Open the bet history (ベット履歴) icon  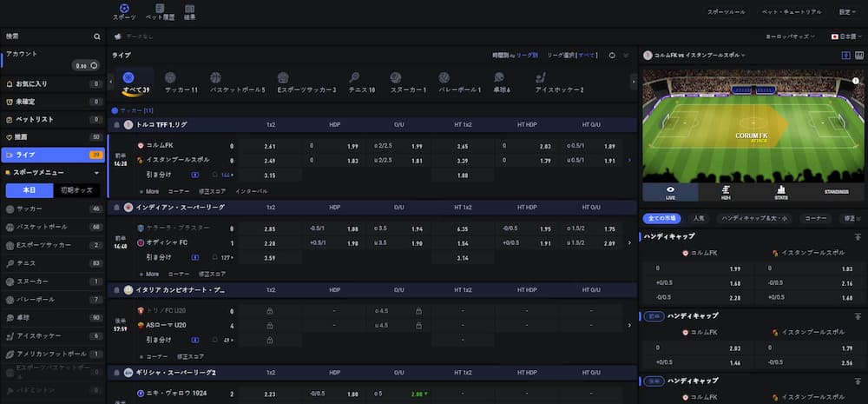pyautogui.click(x=157, y=11)
